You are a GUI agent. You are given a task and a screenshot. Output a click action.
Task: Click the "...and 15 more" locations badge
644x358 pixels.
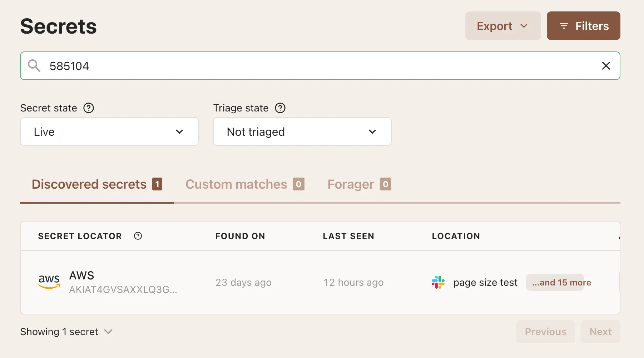(x=561, y=282)
